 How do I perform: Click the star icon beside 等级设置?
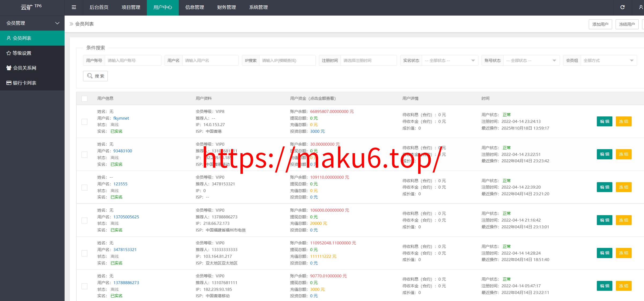[x=9, y=53]
